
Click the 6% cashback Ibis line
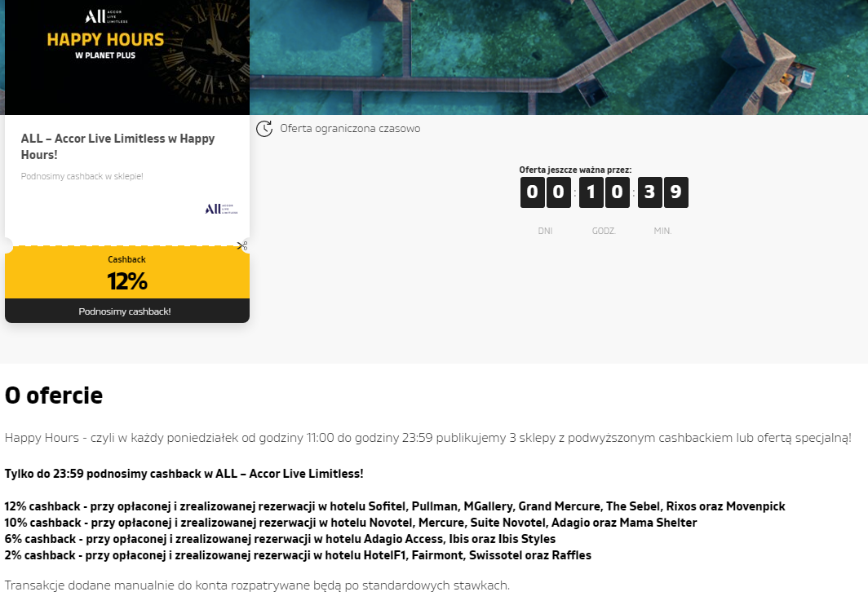pyautogui.click(x=280, y=539)
